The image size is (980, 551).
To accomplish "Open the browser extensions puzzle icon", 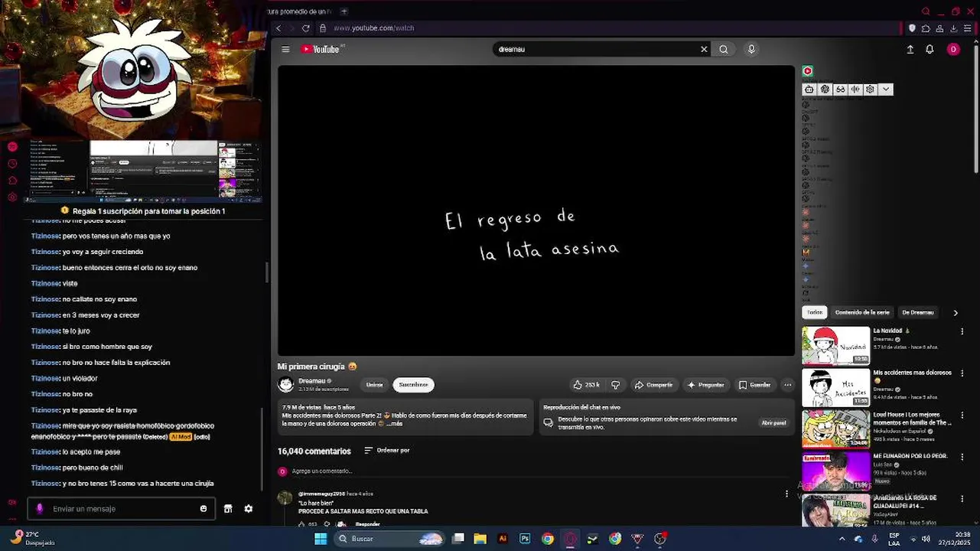I will (926, 28).
